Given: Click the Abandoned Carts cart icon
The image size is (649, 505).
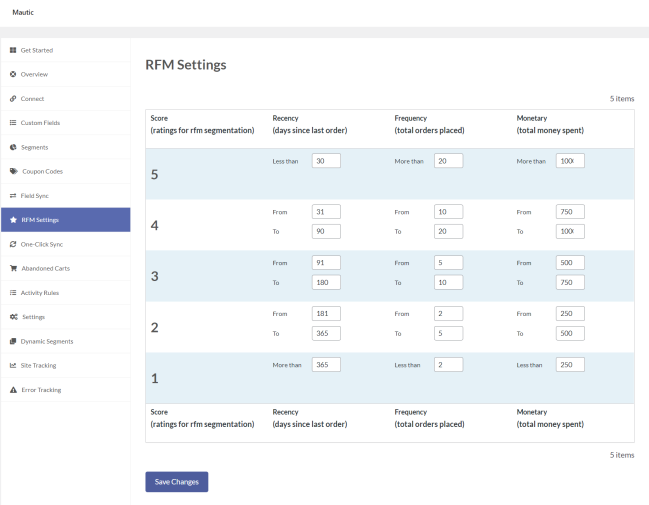Looking at the screenshot, I should tap(13, 268).
